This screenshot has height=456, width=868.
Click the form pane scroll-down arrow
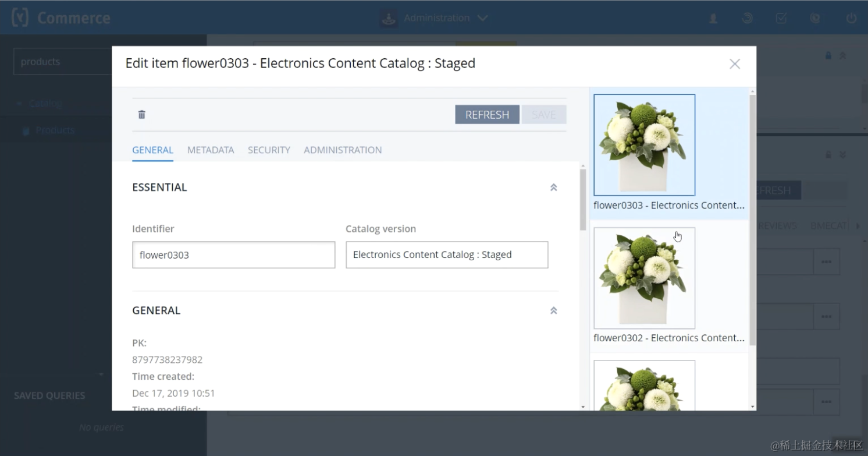(583, 406)
